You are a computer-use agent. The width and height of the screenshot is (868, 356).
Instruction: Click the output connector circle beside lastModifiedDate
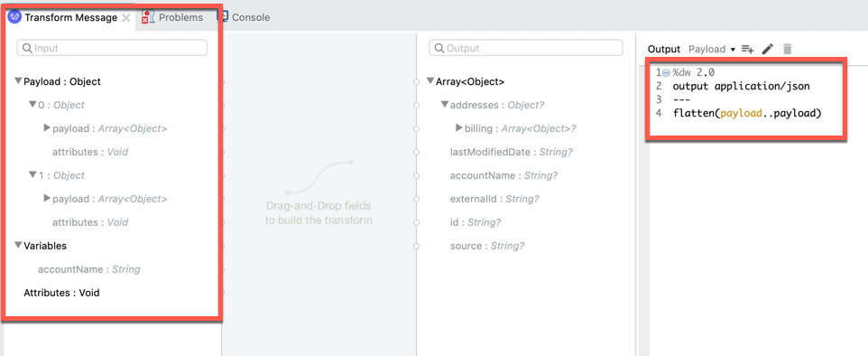point(416,152)
